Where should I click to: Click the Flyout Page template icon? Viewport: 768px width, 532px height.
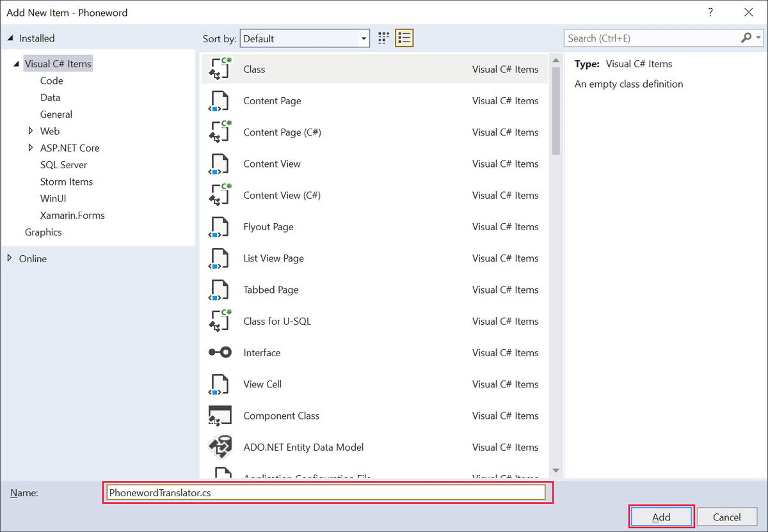pyautogui.click(x=219, y=227)
